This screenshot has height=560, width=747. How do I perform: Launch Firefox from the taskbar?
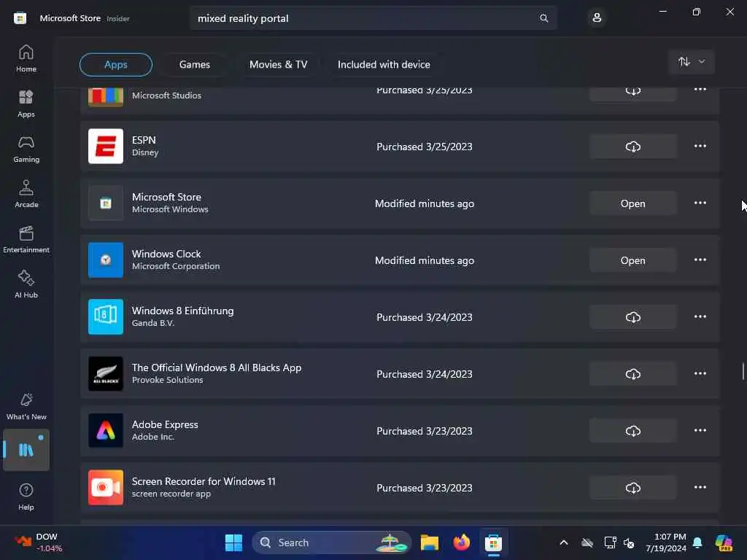[x=461, y=542]
